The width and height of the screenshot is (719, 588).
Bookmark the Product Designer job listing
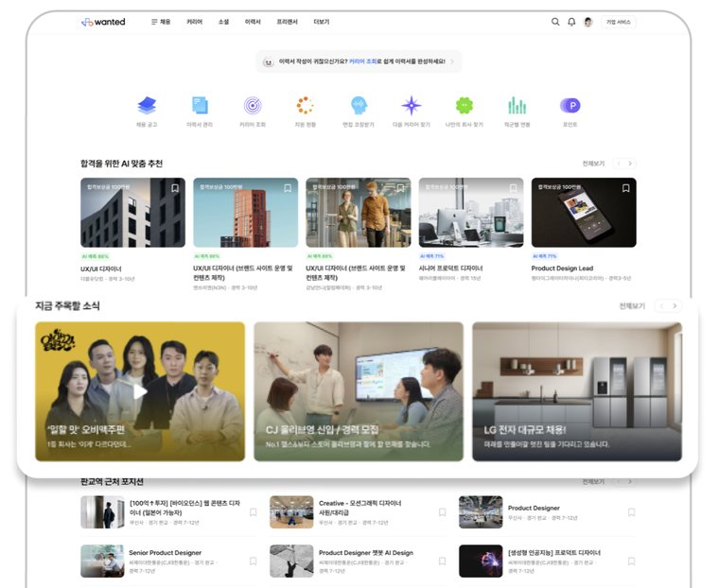point(631,512)
